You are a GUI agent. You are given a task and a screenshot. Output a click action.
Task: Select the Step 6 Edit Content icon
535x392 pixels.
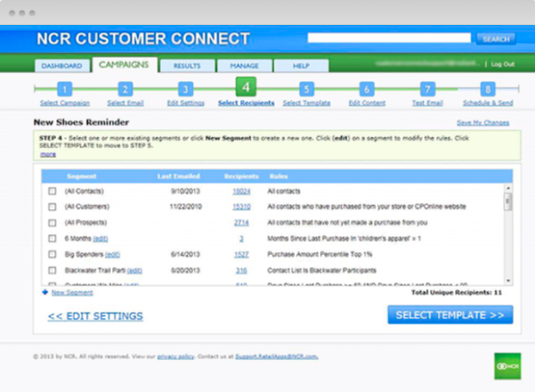366,88
